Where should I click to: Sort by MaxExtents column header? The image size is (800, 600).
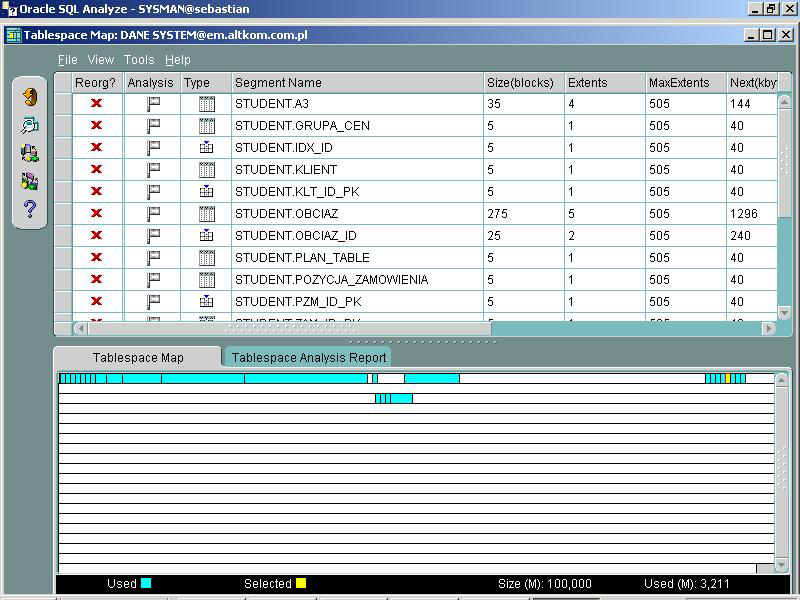[686, 83]
